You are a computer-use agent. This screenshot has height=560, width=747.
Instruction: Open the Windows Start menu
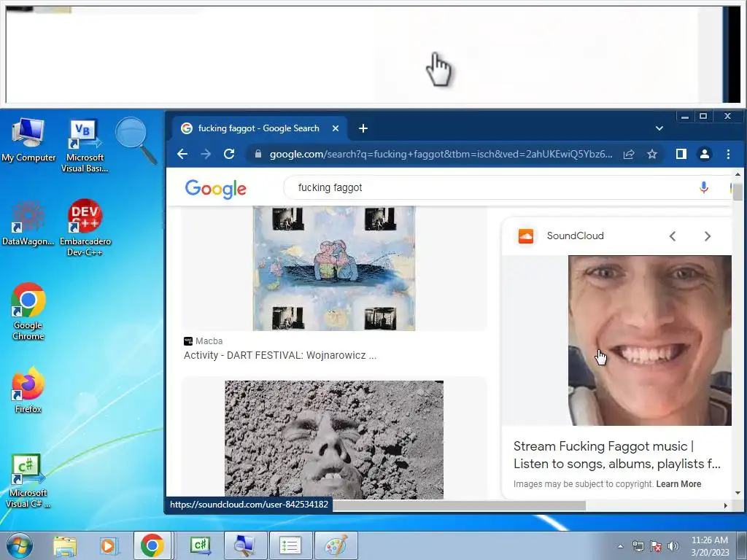click(x=19, y=545)
